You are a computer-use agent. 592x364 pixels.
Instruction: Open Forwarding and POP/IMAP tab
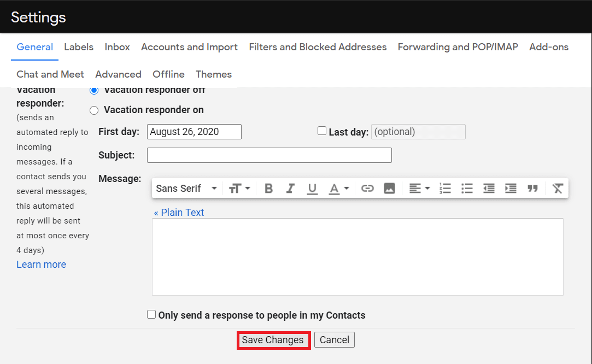pos(458,47)
